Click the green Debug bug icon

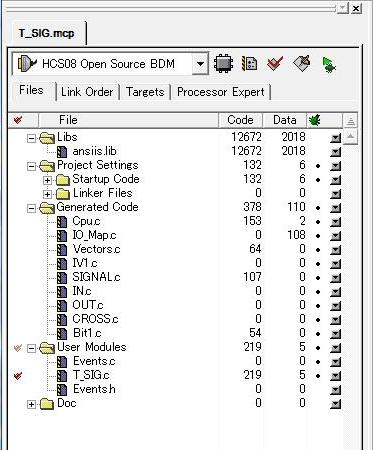coord(329,64)
